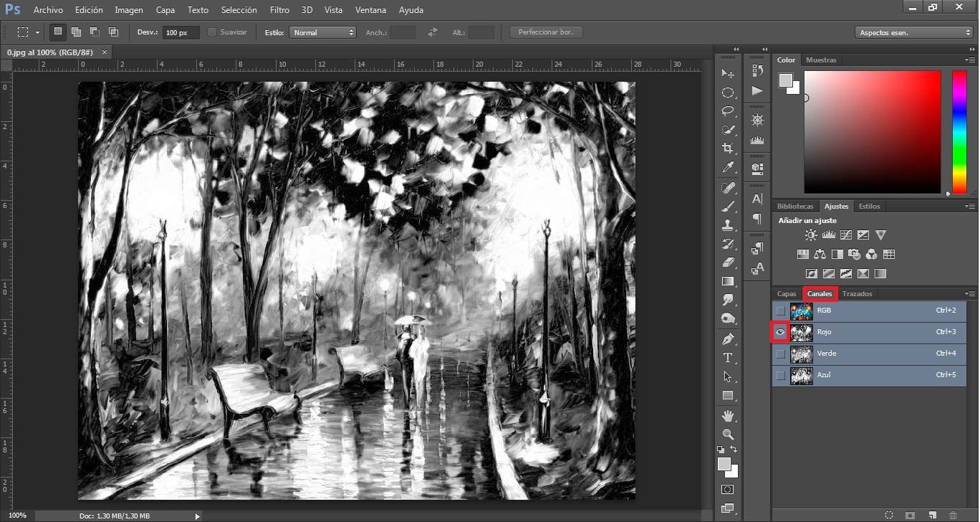Image resolution: width=980 pixels, height=522 pixels.
Task: Open the Estilo Normal dropdown
Action: (322, 32)
